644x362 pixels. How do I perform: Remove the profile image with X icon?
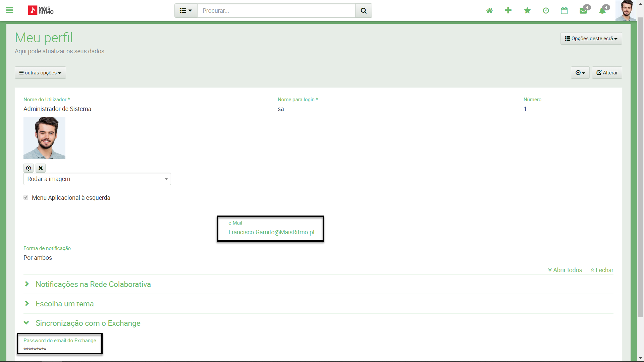pos(41,168)
